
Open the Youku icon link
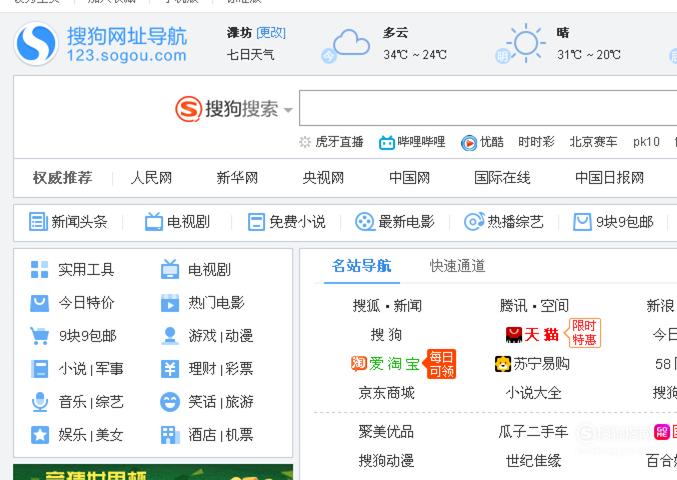[469, 142]
